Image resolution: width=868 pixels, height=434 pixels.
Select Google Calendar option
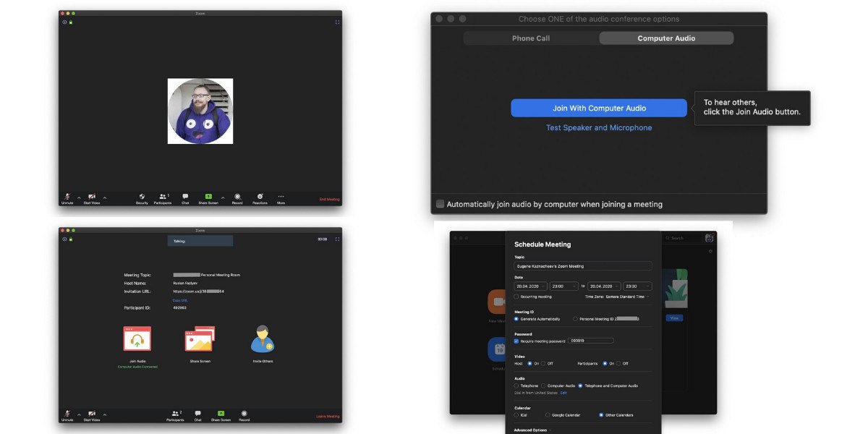click(548, 415)
